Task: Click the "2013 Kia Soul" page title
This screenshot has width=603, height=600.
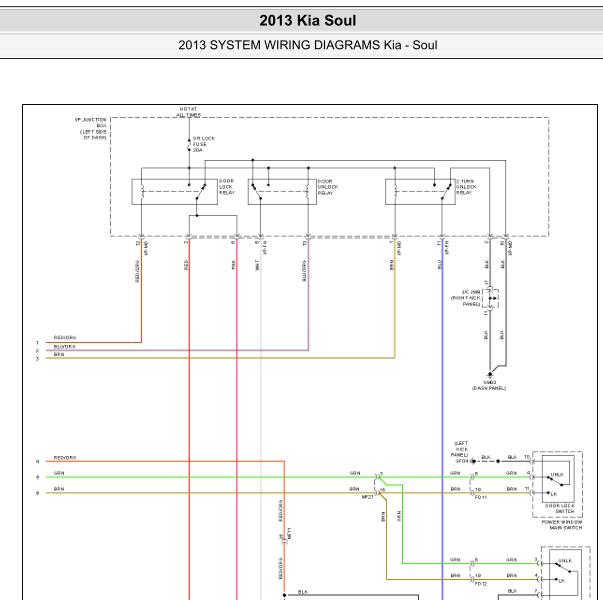Action: point(308,20)
